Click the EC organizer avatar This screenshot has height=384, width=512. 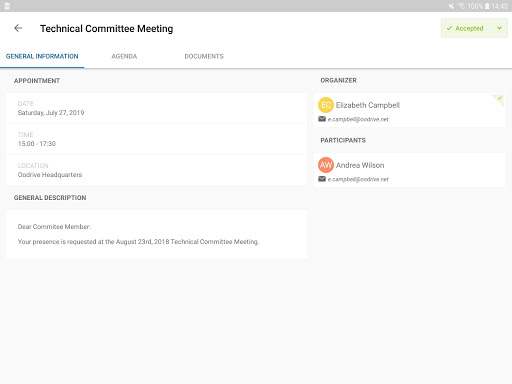(x=326, y=105)
